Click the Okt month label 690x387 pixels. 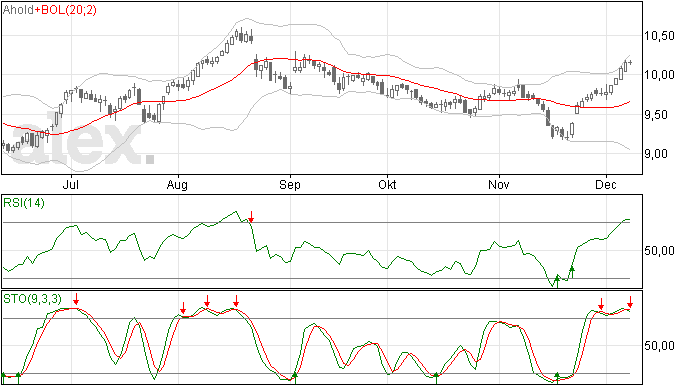tap(387, 184)
